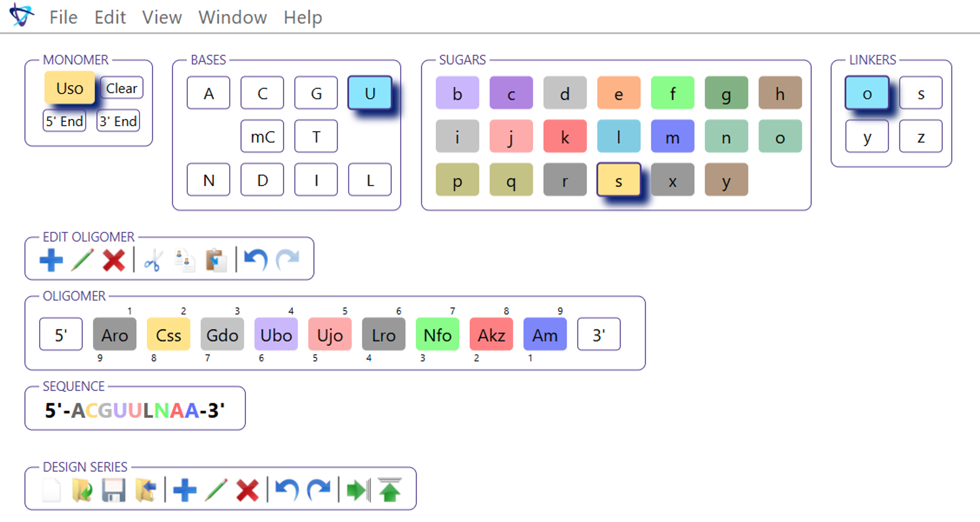Viewport: 980px width, 522px height.
Task: Open the File menu
Action: tap(63, 17)
